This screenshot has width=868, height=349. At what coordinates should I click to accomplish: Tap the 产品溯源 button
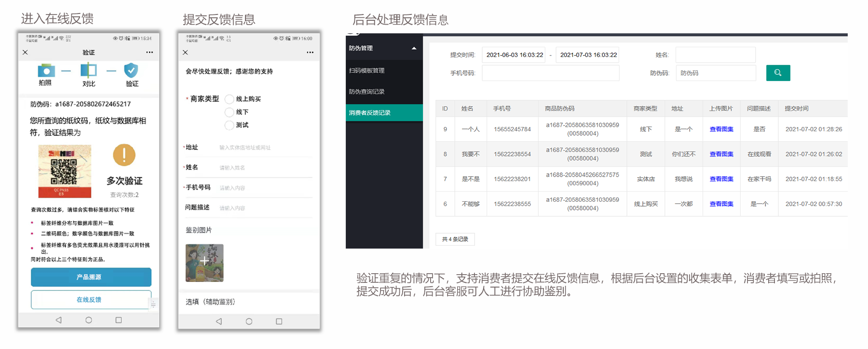[91, 277]
